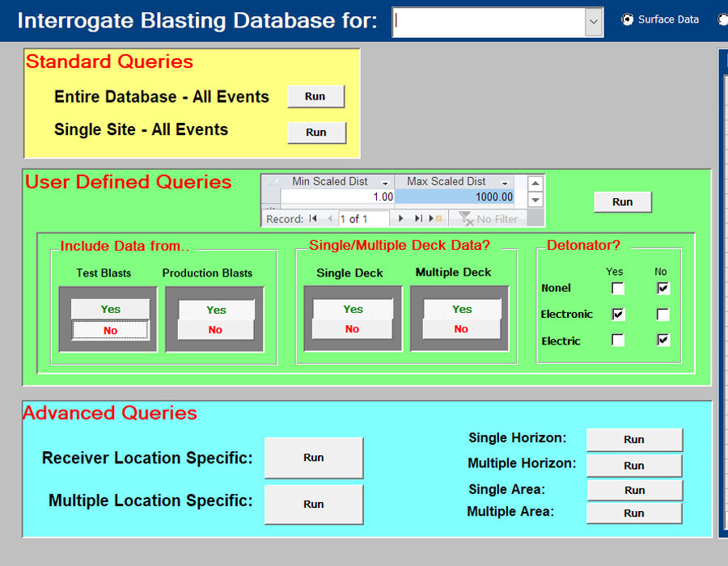Click the previous record navigation arrow
This screenshot has width=728, height=566.
329,218
